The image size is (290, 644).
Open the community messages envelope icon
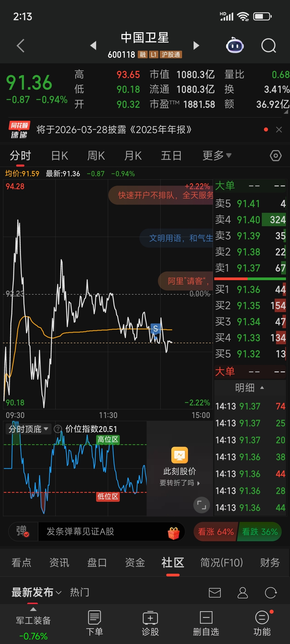pyautogui.click(x=215, y=592)
